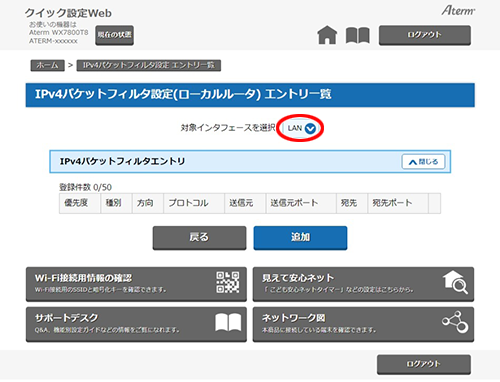Open ネットワーク図 card
The width and height of the screenshot is (500, 382).
[363, 324]
